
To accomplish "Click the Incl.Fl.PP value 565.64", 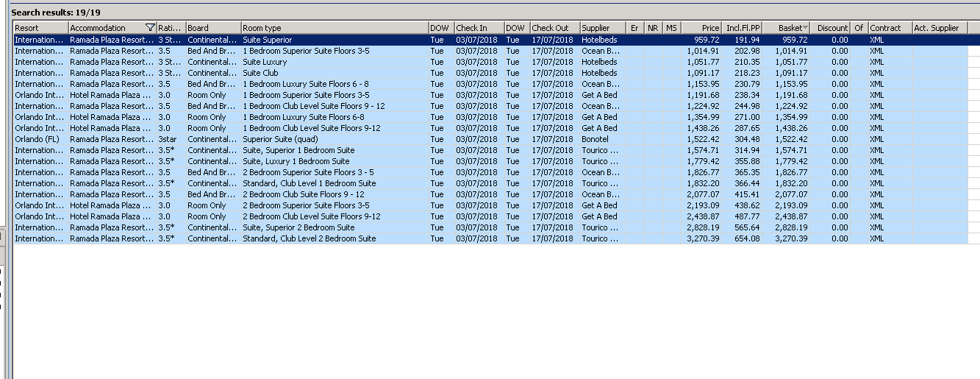I will tap(748, 227).
